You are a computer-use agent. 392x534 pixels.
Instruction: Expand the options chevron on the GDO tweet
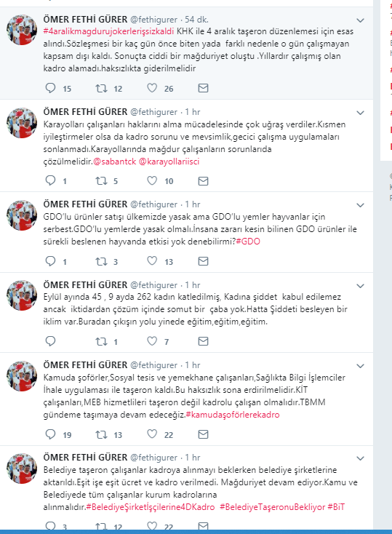pyautogui.click(x=360, y=205)
